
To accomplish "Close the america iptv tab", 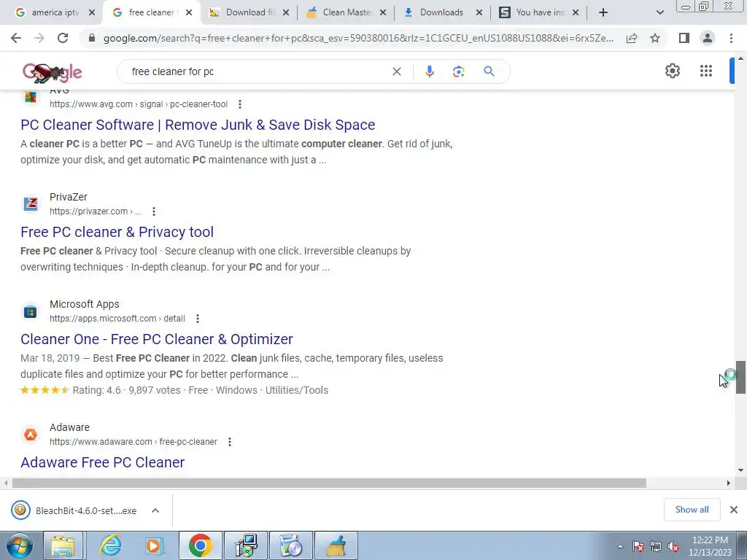I will 92,12.
